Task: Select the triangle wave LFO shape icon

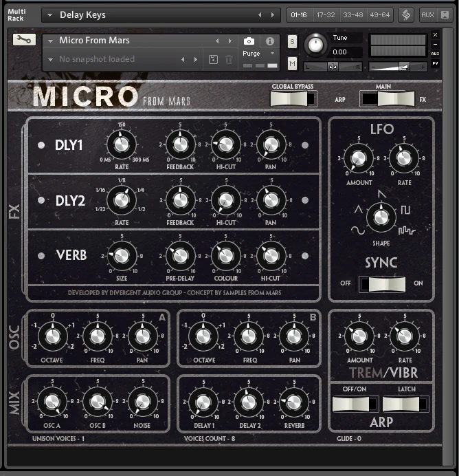Action: 359,209
